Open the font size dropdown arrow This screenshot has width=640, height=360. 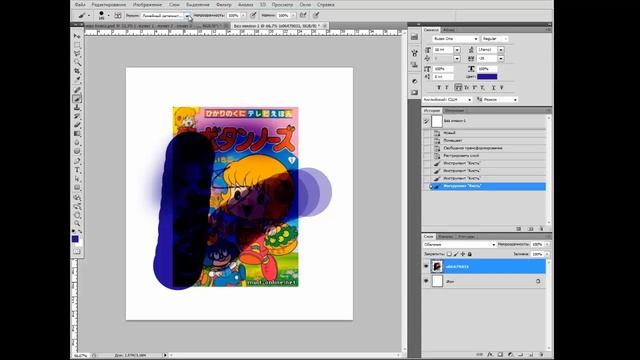point(457,50)
